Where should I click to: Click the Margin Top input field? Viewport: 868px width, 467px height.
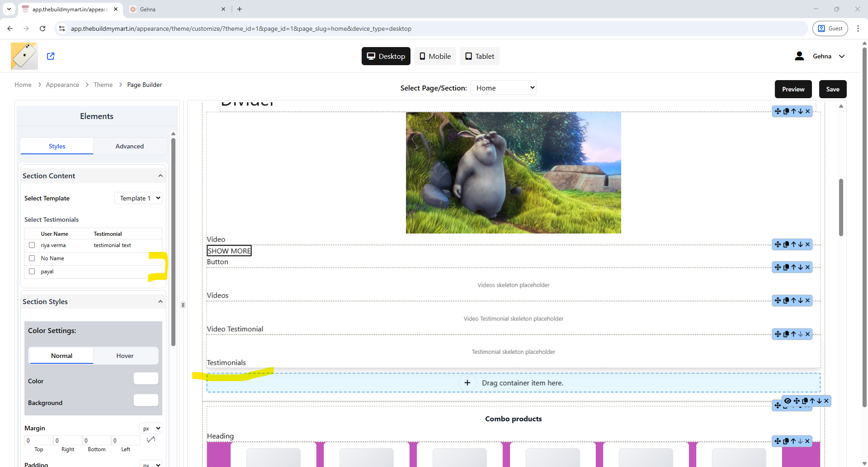(39, 440)
